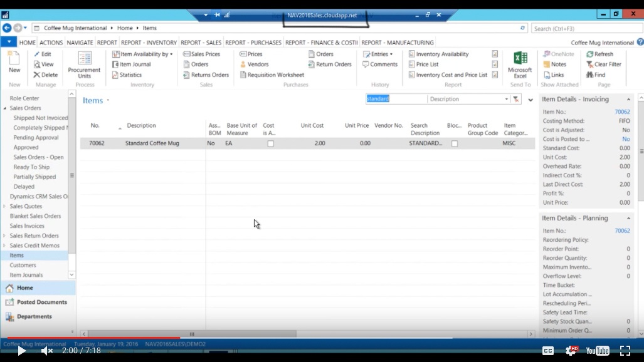Screen dimensions: 644x362
Task: Open Procurement Units
Action: pos(84,65)
